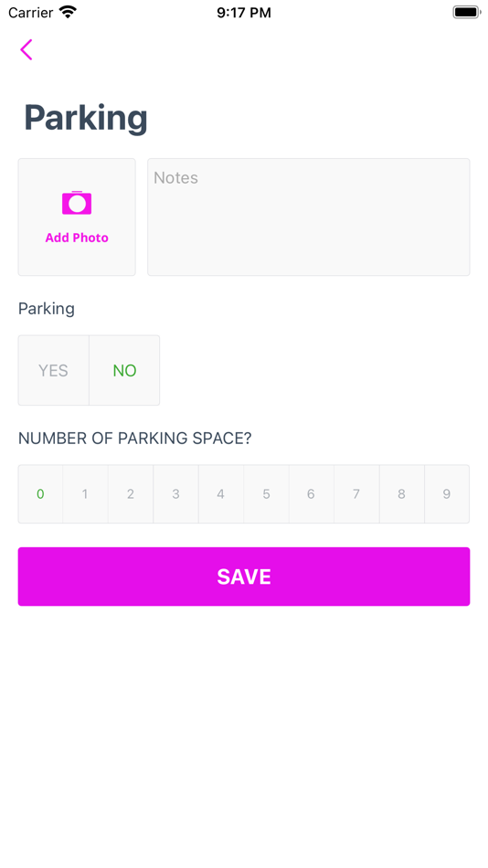
Task: Choose 4 parking spaces
Action: 221,493
